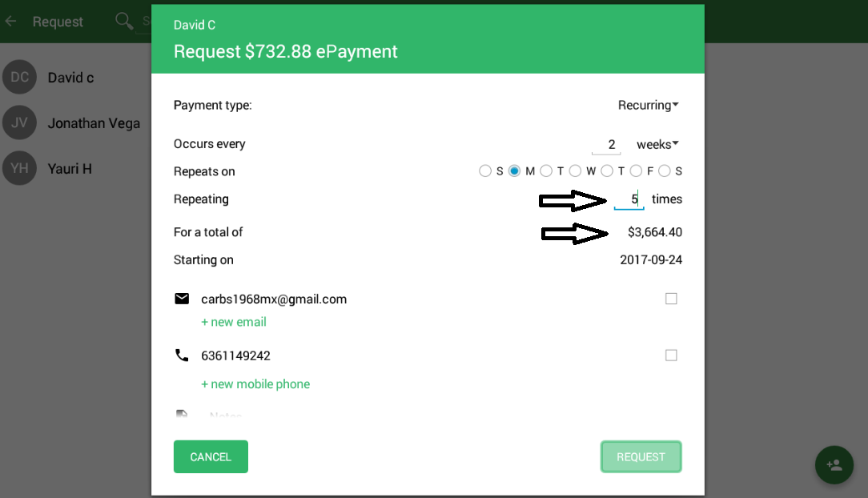Click the email envelope icon
This screenshot has width=868, height=498.
(x=182, y=299)
